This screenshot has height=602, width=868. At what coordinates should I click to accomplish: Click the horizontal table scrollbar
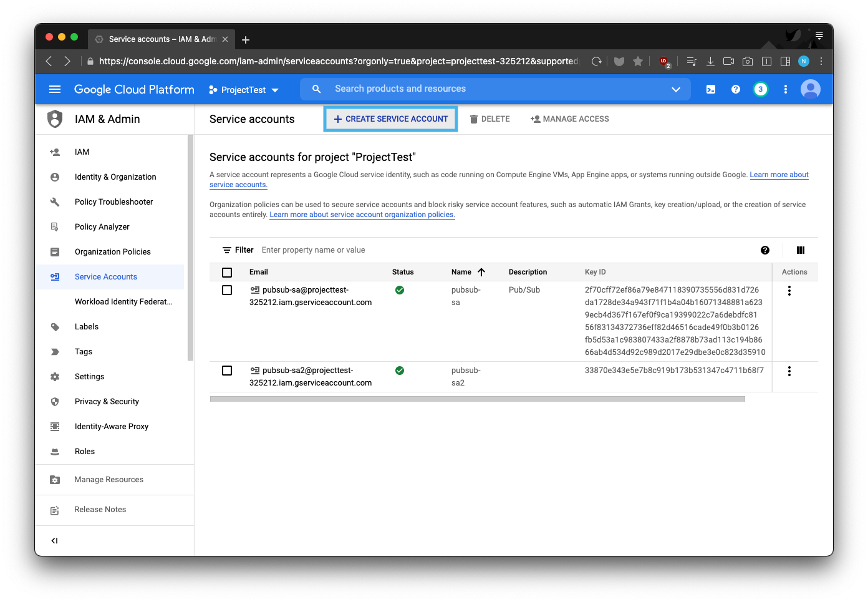point(478,399)
